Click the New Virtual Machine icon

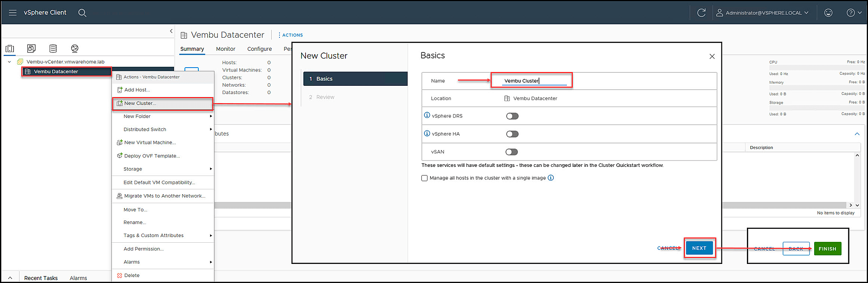point(120,142)
